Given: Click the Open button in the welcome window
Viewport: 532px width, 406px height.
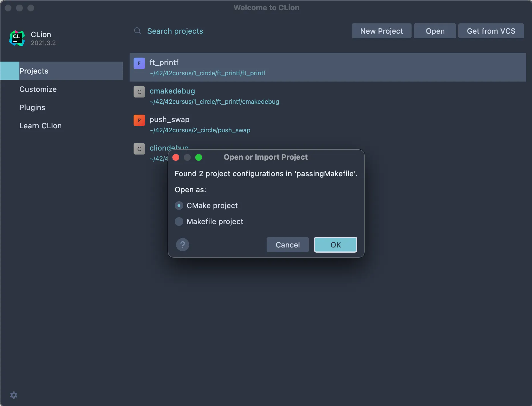Looking at the screenshot, I should coord(435,31).
